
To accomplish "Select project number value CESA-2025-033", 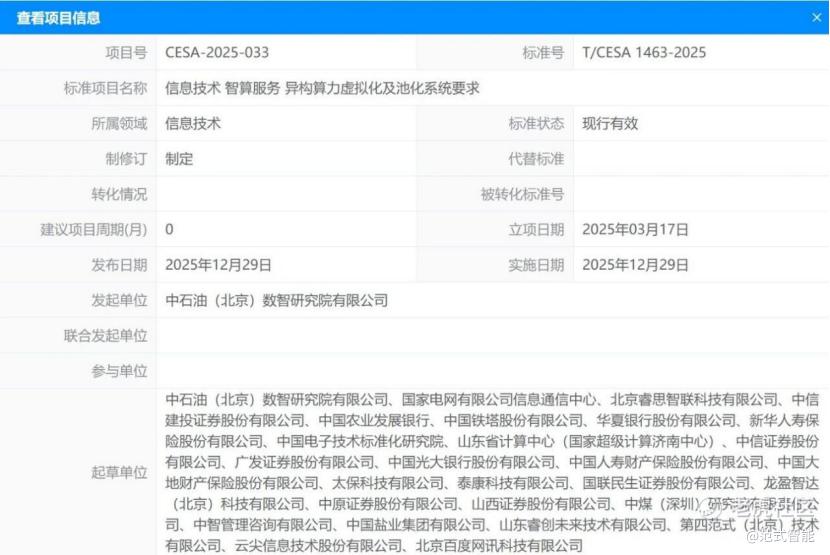I will [217, 52].
